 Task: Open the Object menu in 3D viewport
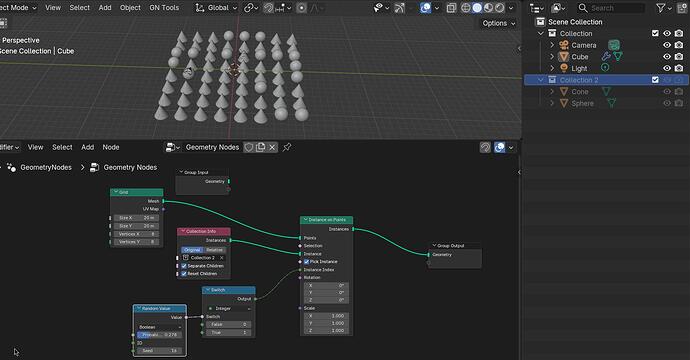point(130,8)
